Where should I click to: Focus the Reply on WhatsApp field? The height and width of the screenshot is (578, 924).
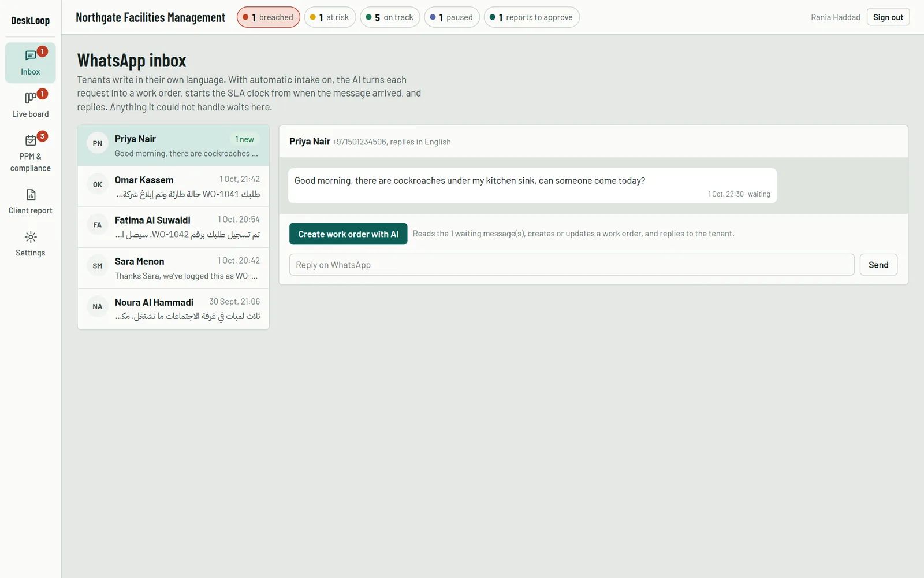click(572, 265)
